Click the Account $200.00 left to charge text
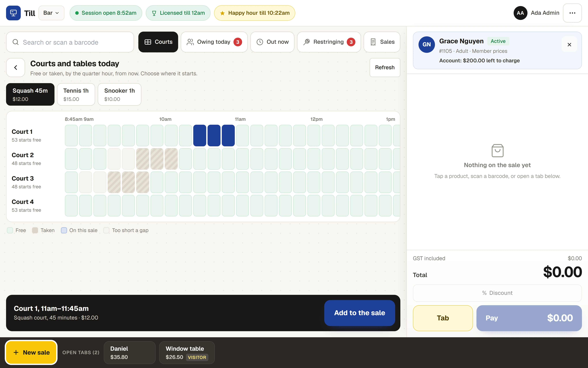Viewport: 588px width, 368px height. [x=479, y=61]
